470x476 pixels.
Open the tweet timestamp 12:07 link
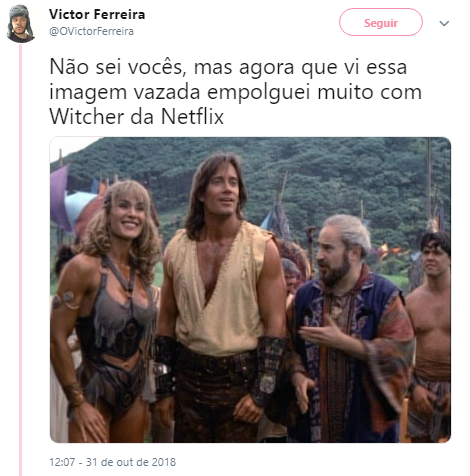[x=62, y=462]
